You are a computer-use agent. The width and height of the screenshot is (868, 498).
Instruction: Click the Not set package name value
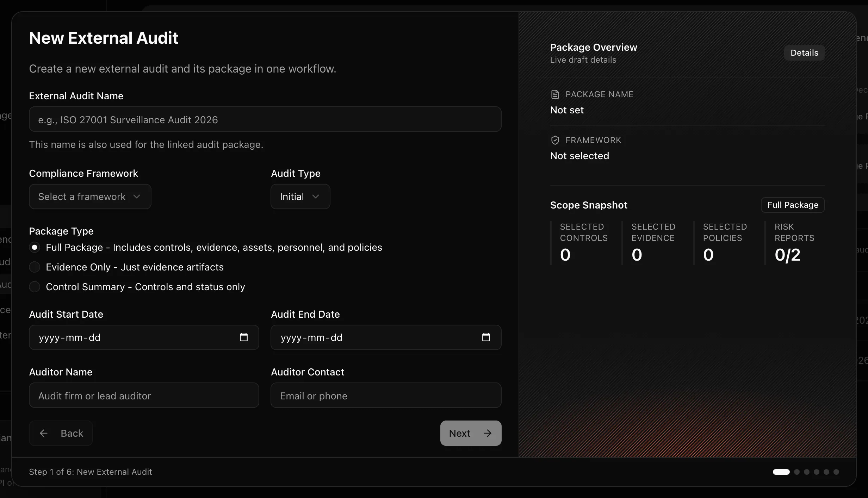[x=567, y=110]
